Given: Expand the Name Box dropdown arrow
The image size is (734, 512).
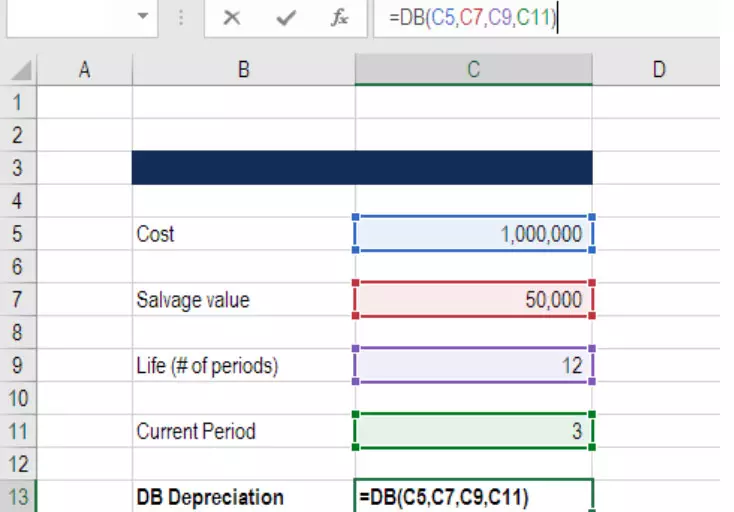Looking at the screenshot, I should point(143,16).
